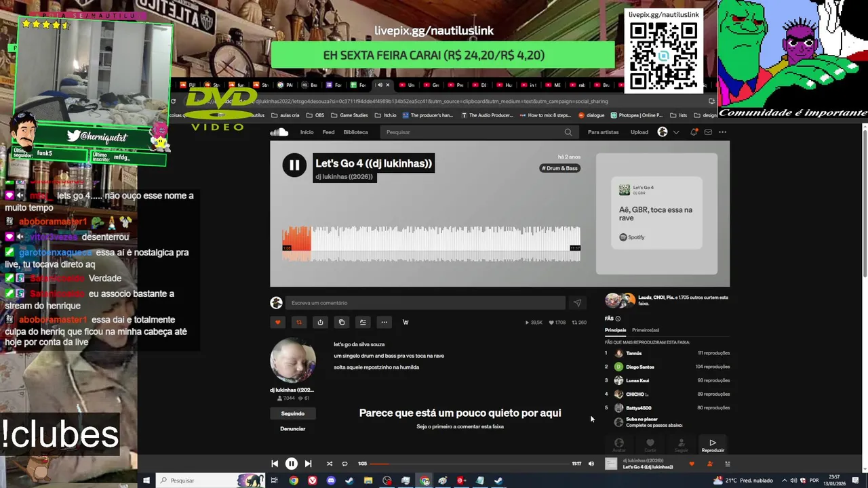
Task: Click the '# Drum & Bass' genre tag
Action: pos(560,168)
